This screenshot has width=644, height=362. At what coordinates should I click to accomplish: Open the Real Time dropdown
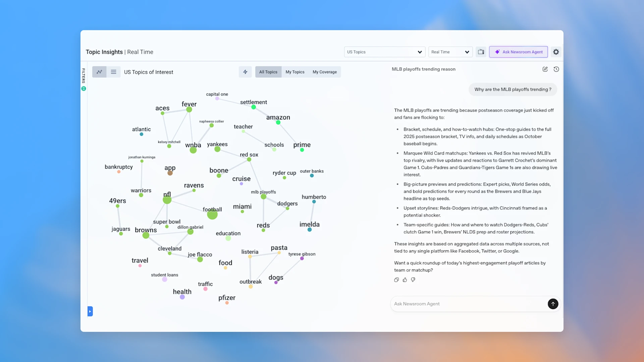click(x=450, y=52)
